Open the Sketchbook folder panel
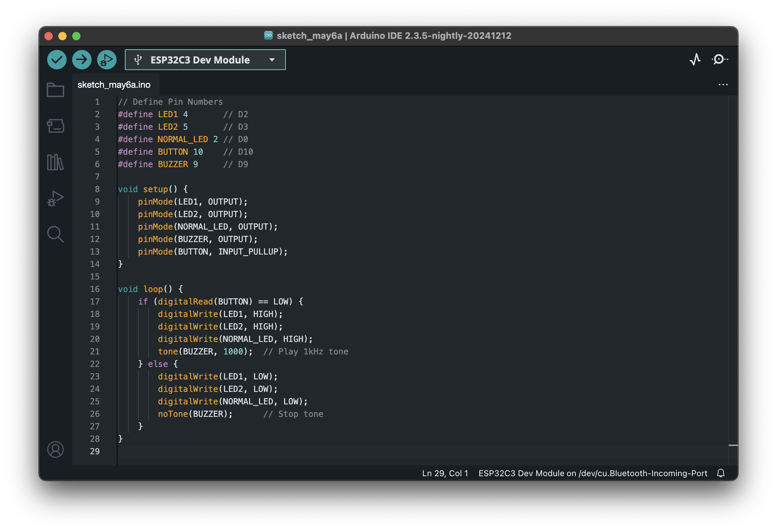The image size is (777, 532). click(55, 90)
